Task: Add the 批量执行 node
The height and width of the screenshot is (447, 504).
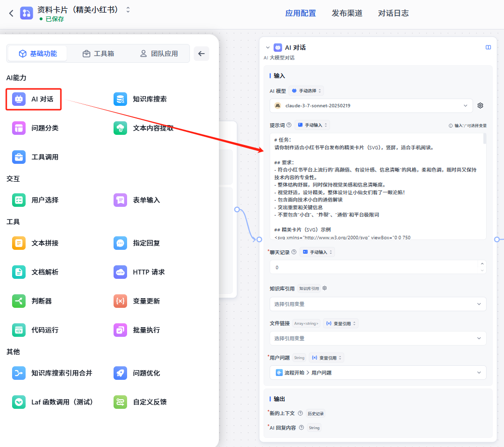Action: coord(137,330)
